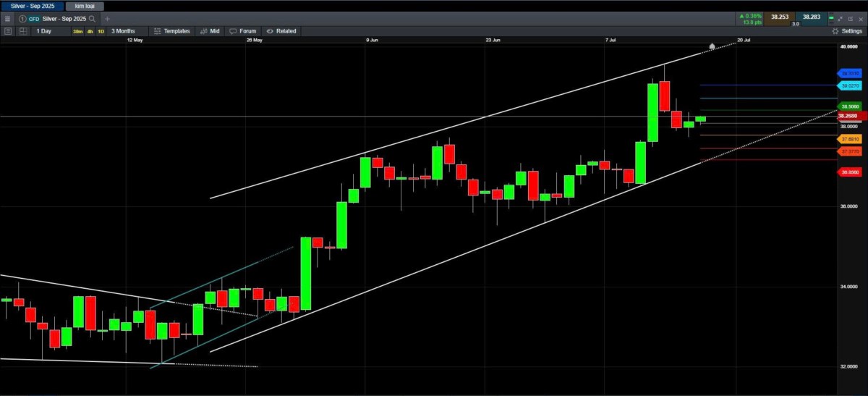Toggle the 4h timeframe shortcut
868x396 pixels.
click(x=90, y=31)
